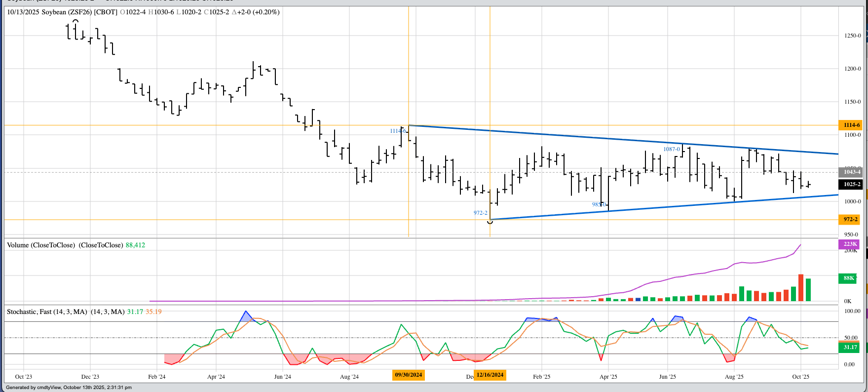Click the green 88K volume tag
This screenshot has width=868, height=392.
[848, 278]
